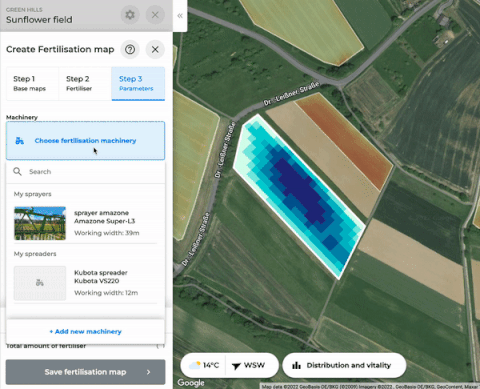Click the Kubota spreader placeholder thumbnail
Viewport: 480px width, 389px height.
40,283
